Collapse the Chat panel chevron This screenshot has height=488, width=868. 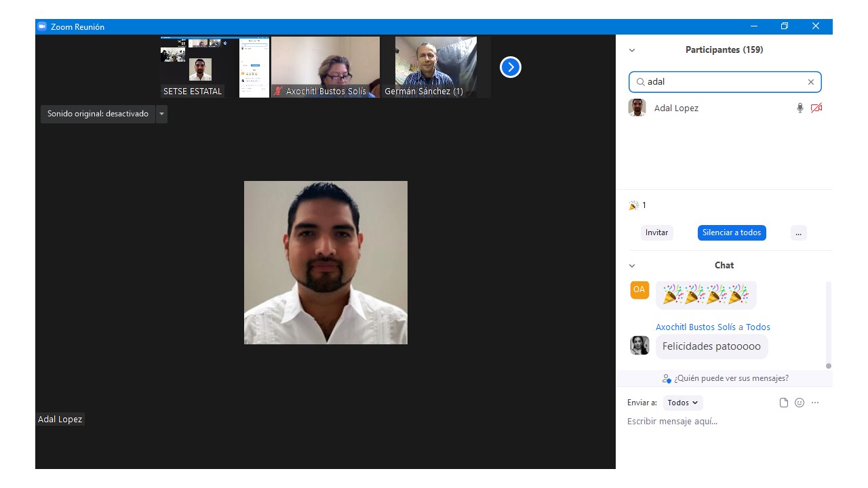[632, 266]
